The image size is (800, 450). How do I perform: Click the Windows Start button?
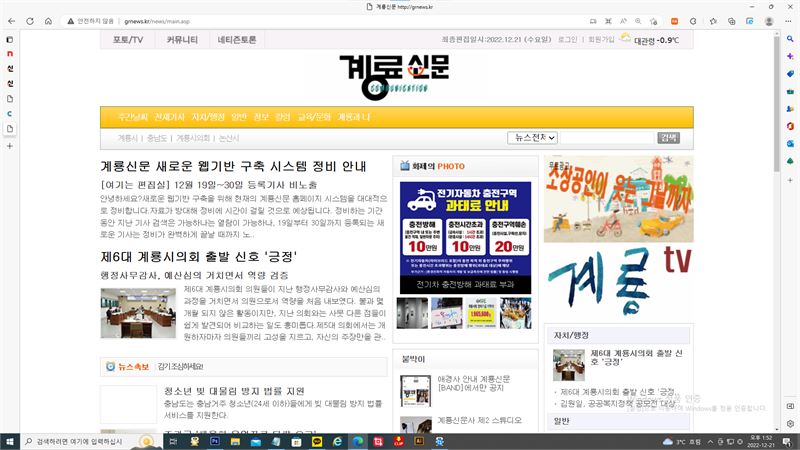[10, 441]
